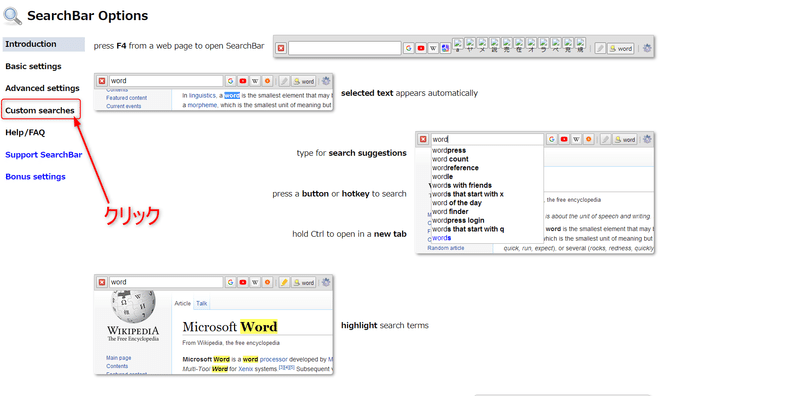The image size is (800, 396).
Task: Open the Help/FAQ section
Action: click(25, 133)
